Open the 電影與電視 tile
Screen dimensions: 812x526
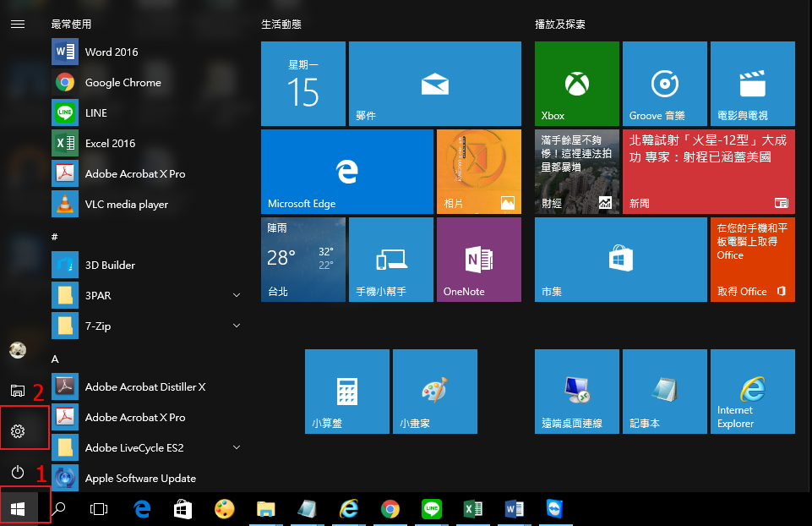[753, 84]
